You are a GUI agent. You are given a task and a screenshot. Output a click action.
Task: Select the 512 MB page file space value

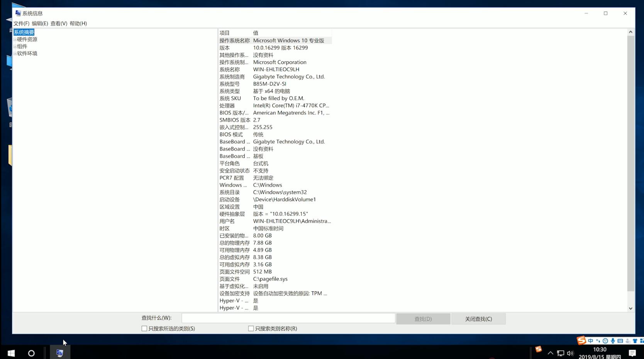click(263, 272)
